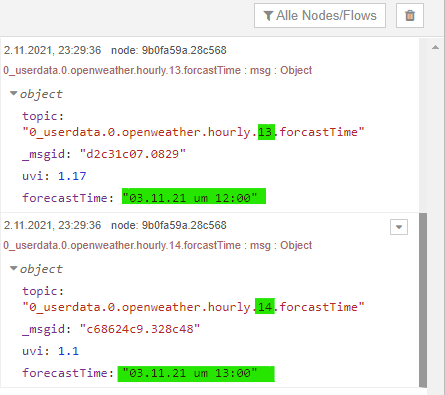Click scrollbar up arrow
The height and width of the screenshot is (395, 445).
[435, 47]
